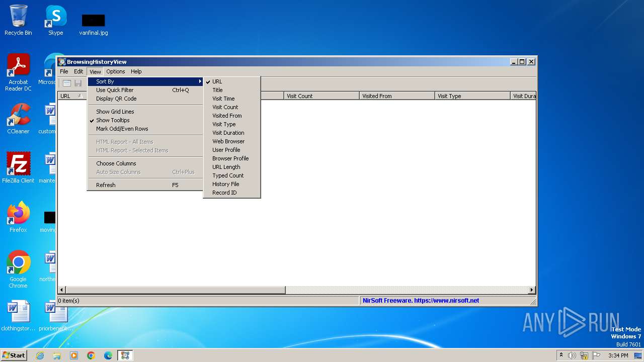Open Chrome from the taskbar
This screenshot has height=362, width=644.
(x=91, y=355)
